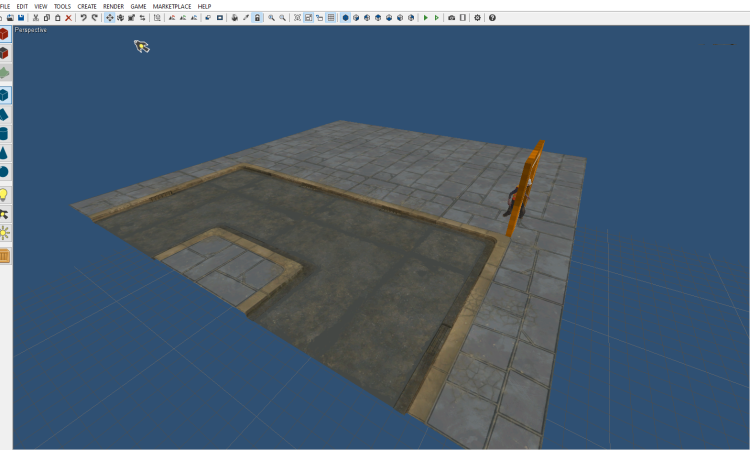Toggle the lock icon in toolbar
The height and width of the screenshot is (450, 750).
257,18
